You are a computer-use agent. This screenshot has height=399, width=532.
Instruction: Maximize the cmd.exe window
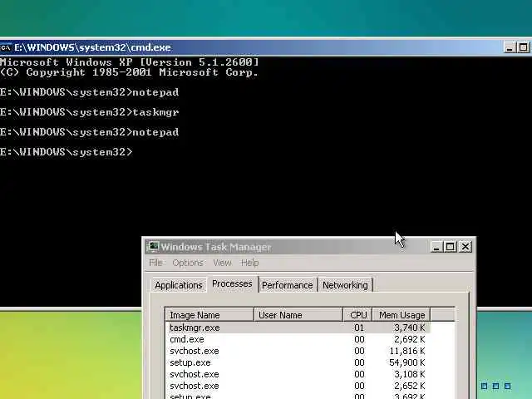tap(523, 47)
